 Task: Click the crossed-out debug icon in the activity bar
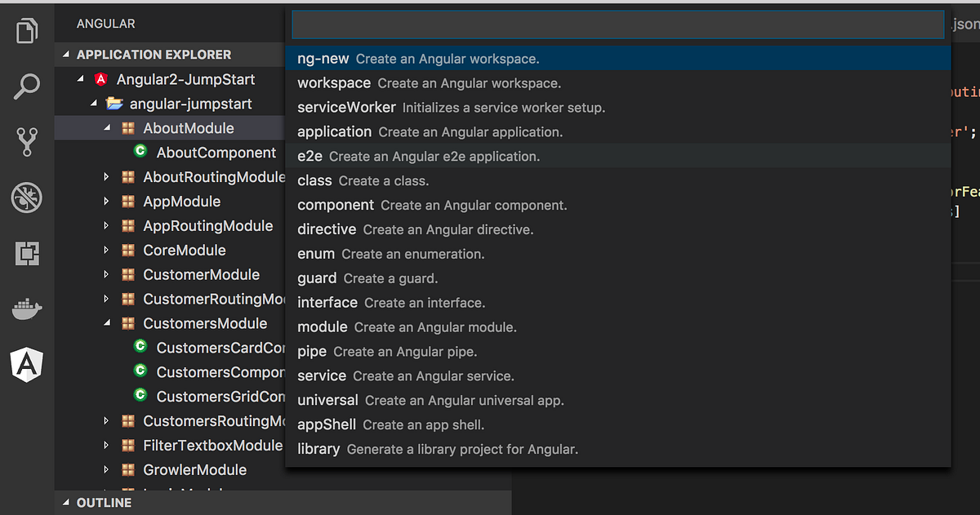[x=27, y=198]
